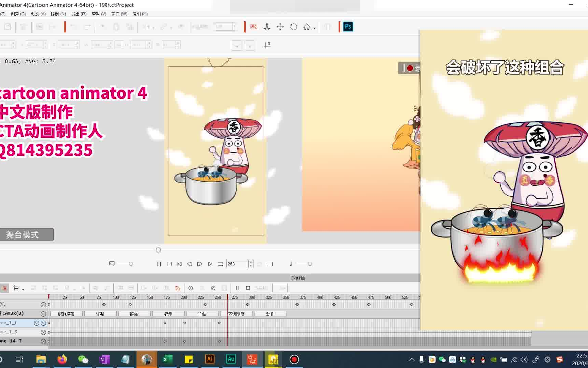Select the camera zoom tool
The width and height of the screenshot is (588, 368).
pyautogui.click(x=267, y=27)
